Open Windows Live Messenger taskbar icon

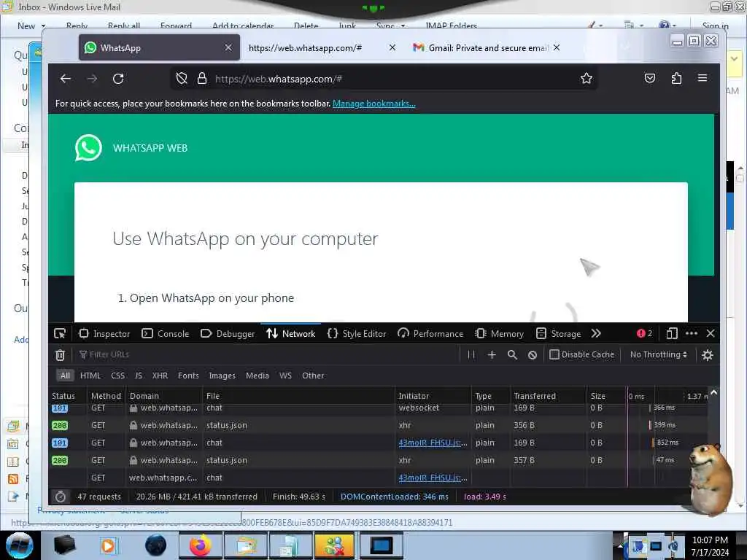tap(334, 545)
